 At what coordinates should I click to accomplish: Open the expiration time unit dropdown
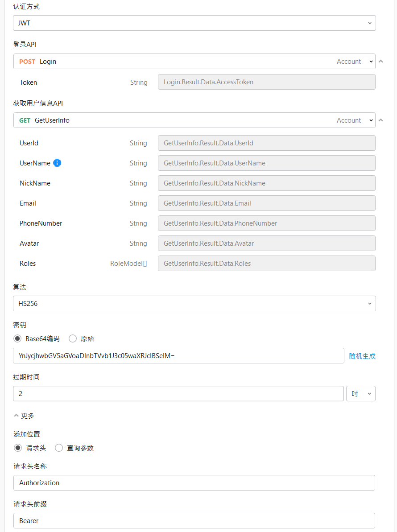(x=360, y=394)
